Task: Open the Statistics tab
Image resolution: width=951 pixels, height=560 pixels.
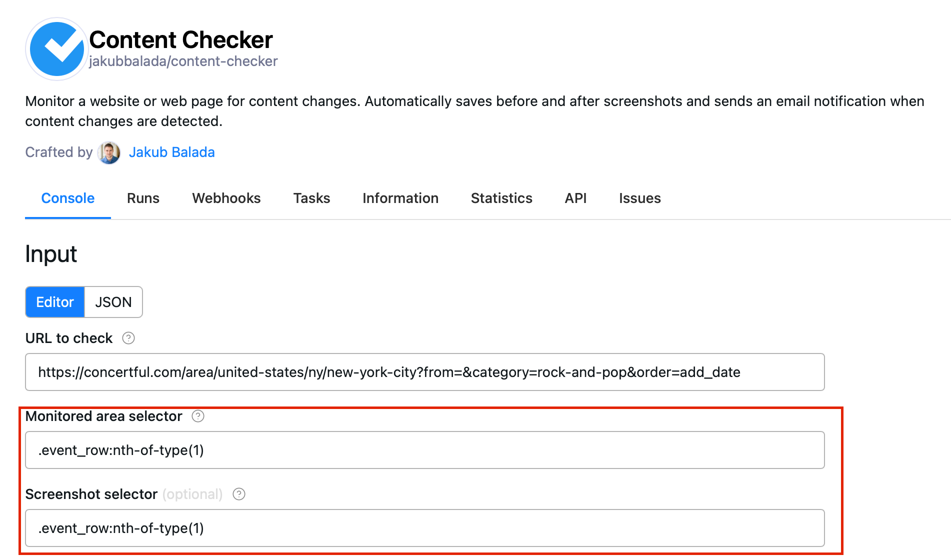Action: (501, 198)
